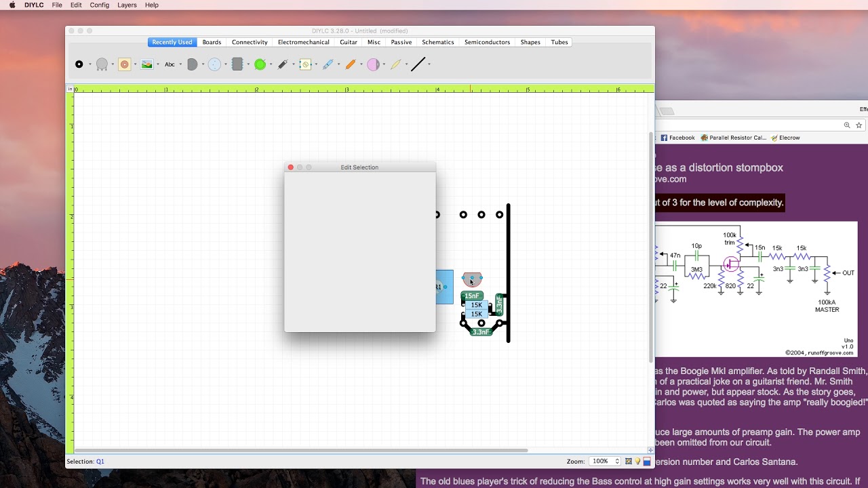Screen dimensions: 868x488
Task: Switch to the Tubes tab
Action: (x=559, y=42)
